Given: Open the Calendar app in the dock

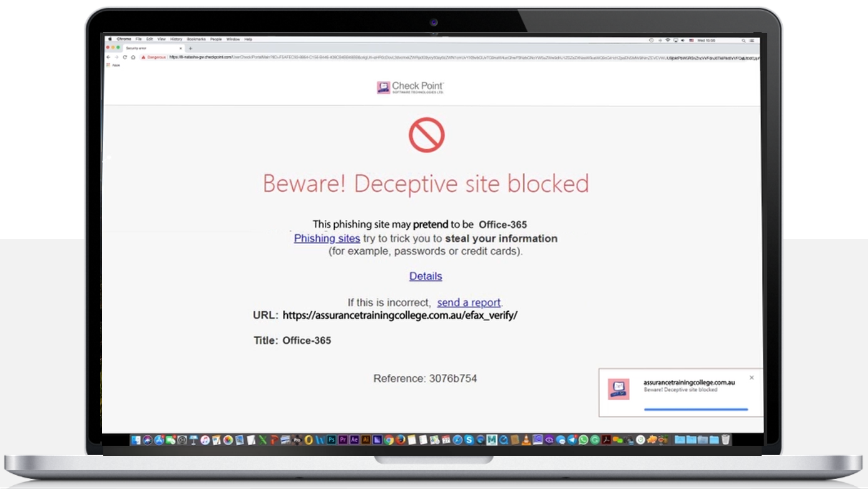Looking at the screenshot, I should pos(446,440).
